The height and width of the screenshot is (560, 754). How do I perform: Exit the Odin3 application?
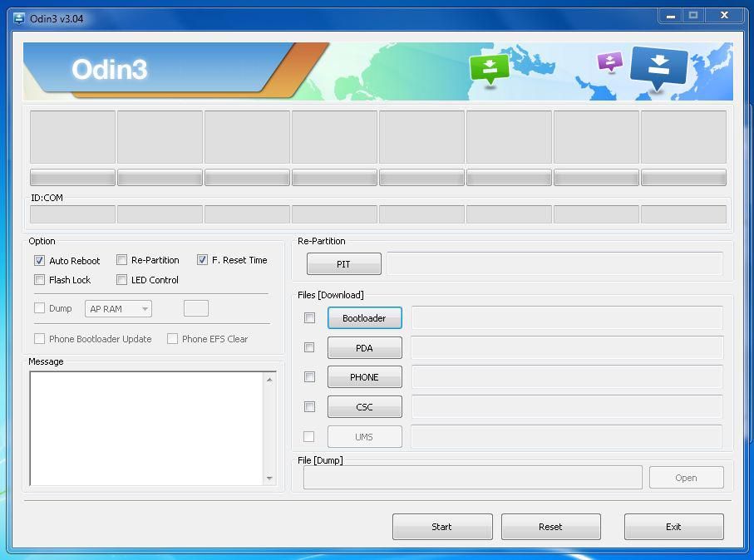673,527
